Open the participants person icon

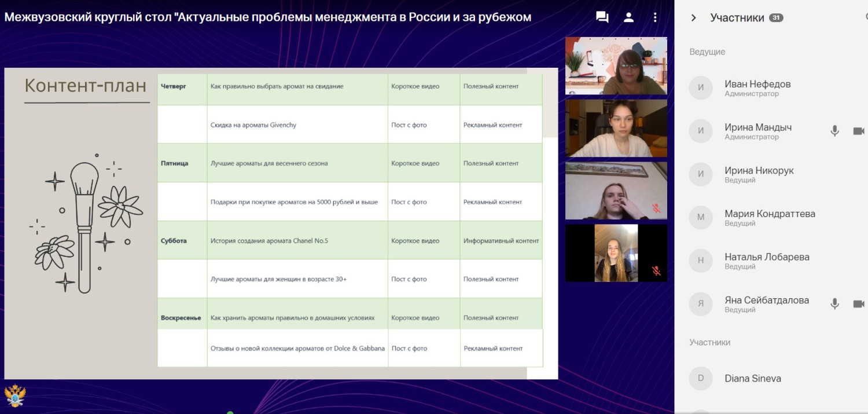click(629, 17)
